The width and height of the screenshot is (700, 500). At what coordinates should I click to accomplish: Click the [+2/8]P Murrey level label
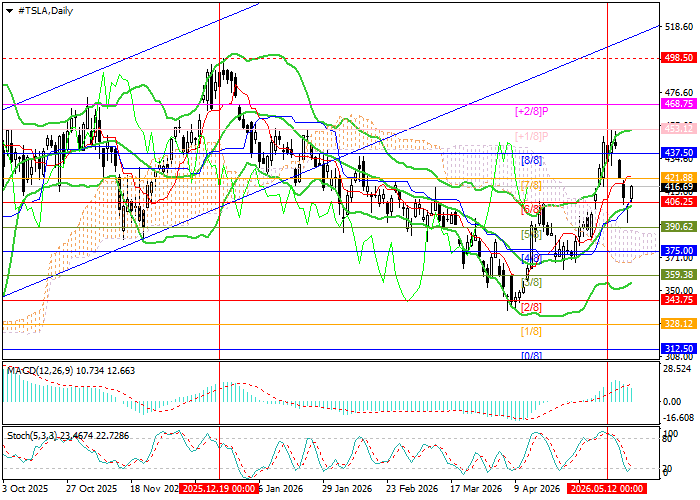coord(531,112)
